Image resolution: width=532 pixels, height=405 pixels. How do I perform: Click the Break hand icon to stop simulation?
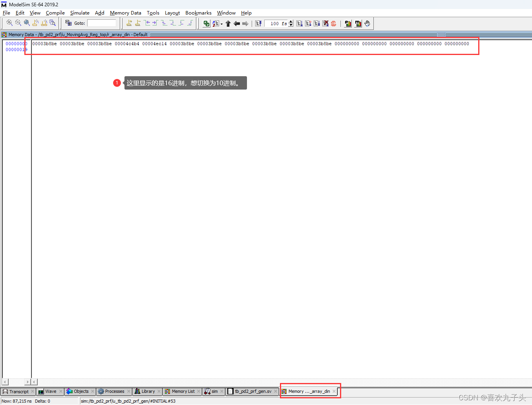click(x=367, y=23)
